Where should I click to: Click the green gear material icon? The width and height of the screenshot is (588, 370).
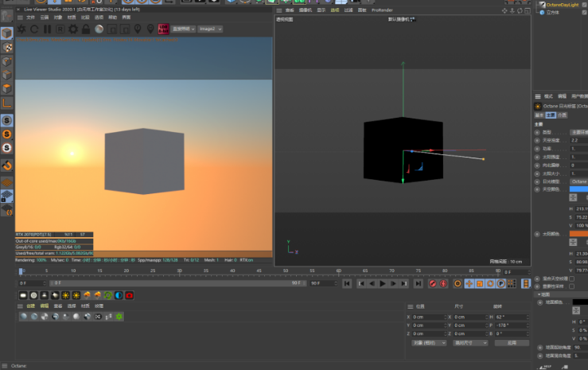[119, 316]
